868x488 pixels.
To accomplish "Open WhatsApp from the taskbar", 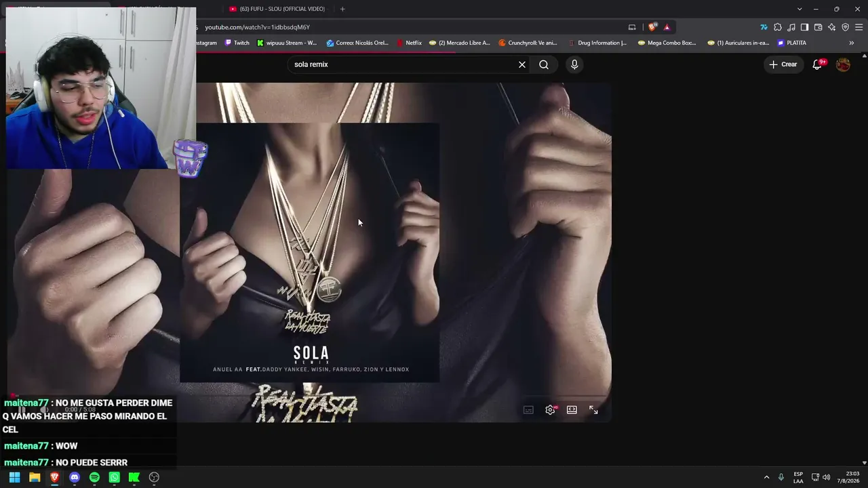I will click(115, 477).
